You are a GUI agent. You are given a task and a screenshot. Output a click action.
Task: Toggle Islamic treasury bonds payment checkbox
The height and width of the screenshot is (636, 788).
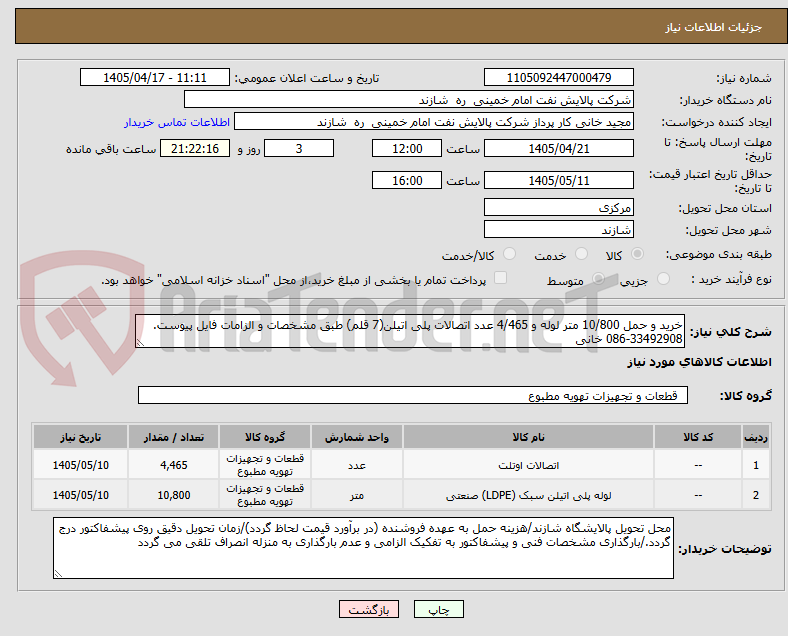point(501,278)
